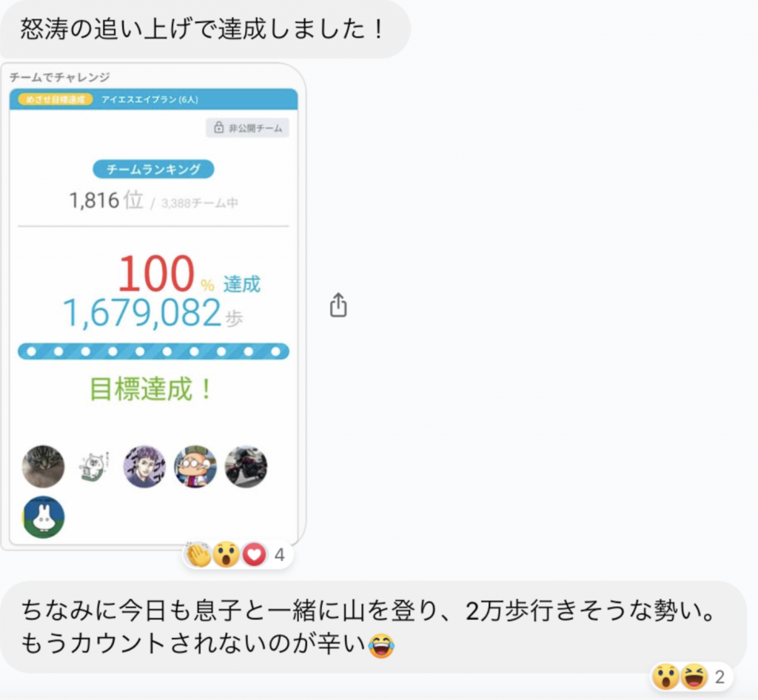This screenshot has width=758, height=700.
Task: Click the blue step progress bar
Action: pos(153,351)
